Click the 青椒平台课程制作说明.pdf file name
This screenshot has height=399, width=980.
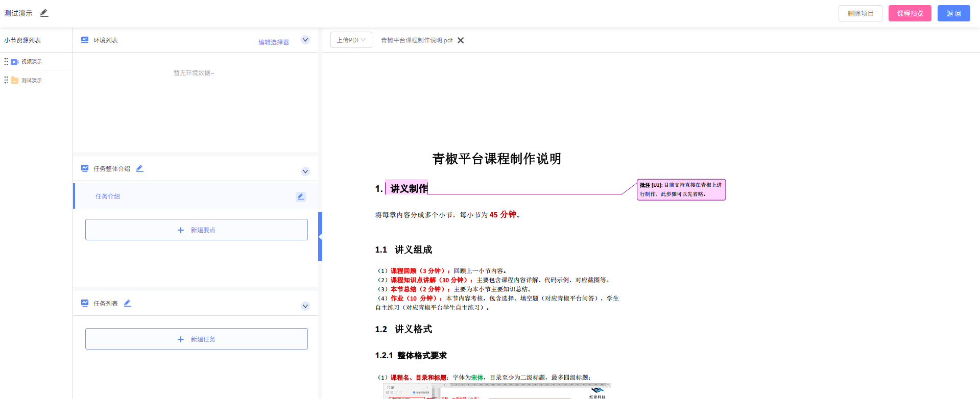pyautogui.click(x=417, y=40)
